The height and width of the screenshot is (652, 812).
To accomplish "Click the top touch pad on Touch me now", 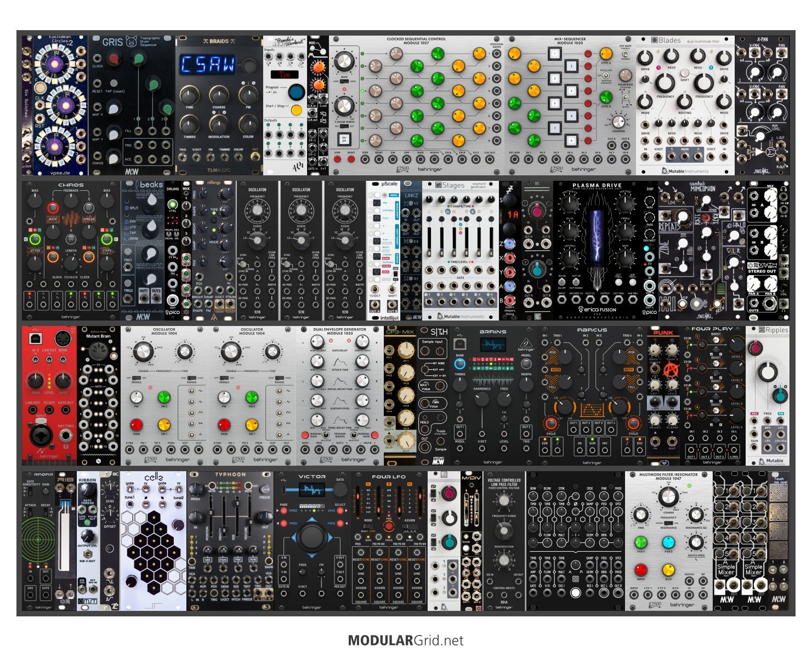I will 778,493.
